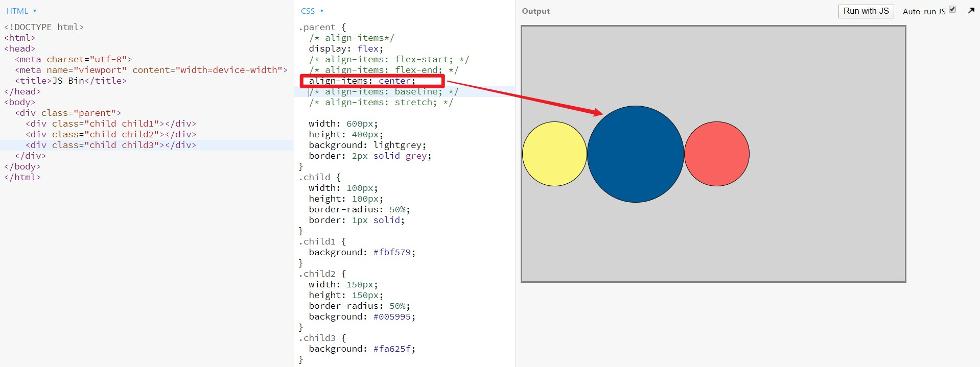
Task: Click the 'child child3' div line
Action: pos(111,145)
